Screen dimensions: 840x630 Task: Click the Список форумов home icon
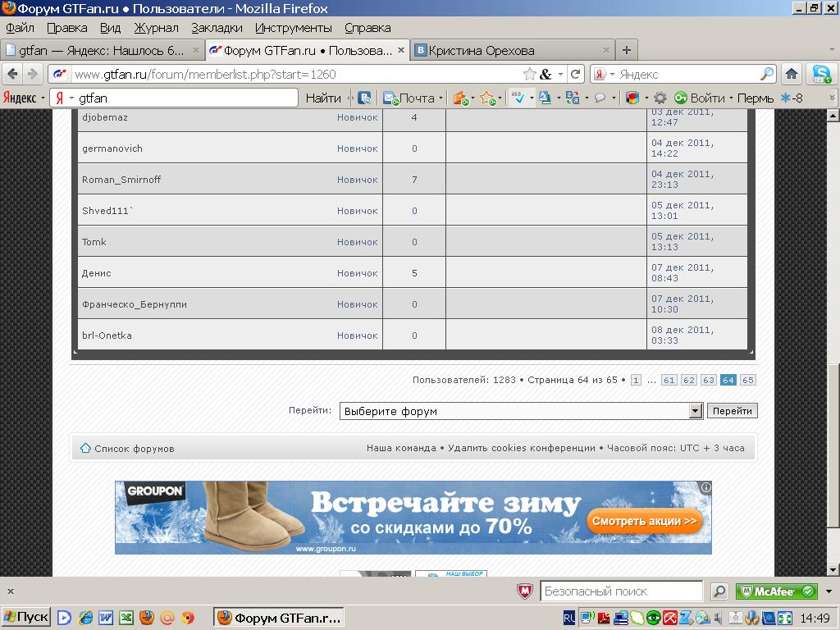(x=85, y=448)
